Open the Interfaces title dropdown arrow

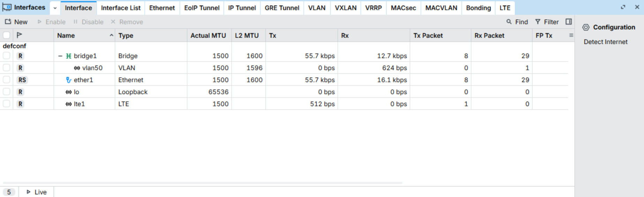click(x=55, y=8)
